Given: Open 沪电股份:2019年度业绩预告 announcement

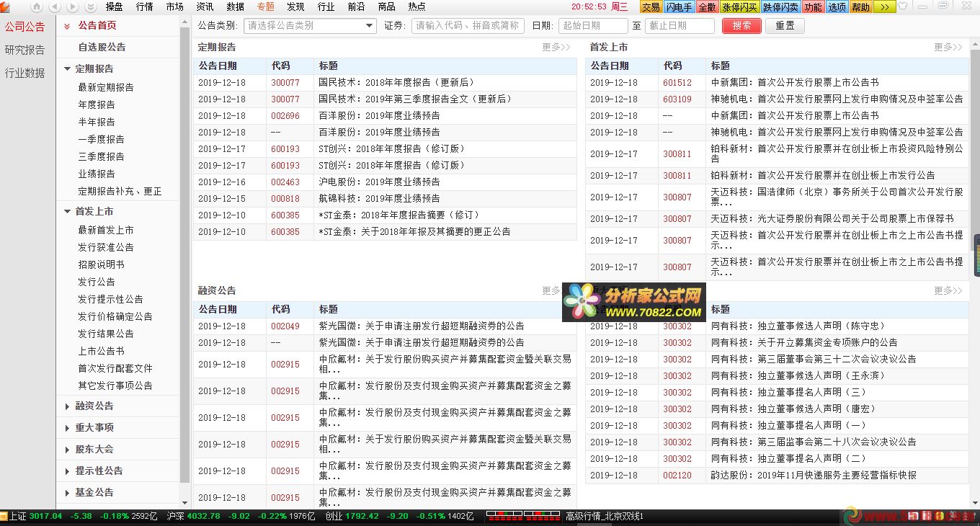Looking at the screenshot, I should coord(379,182).
